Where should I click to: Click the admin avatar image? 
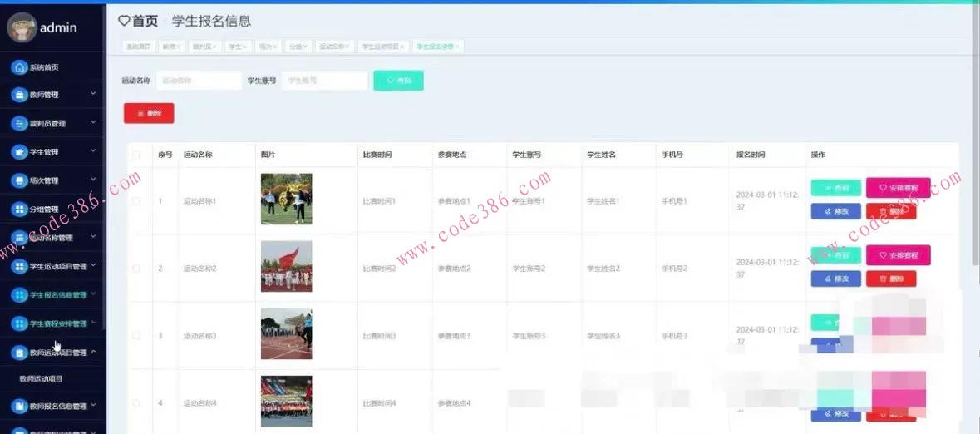point(21,27)
